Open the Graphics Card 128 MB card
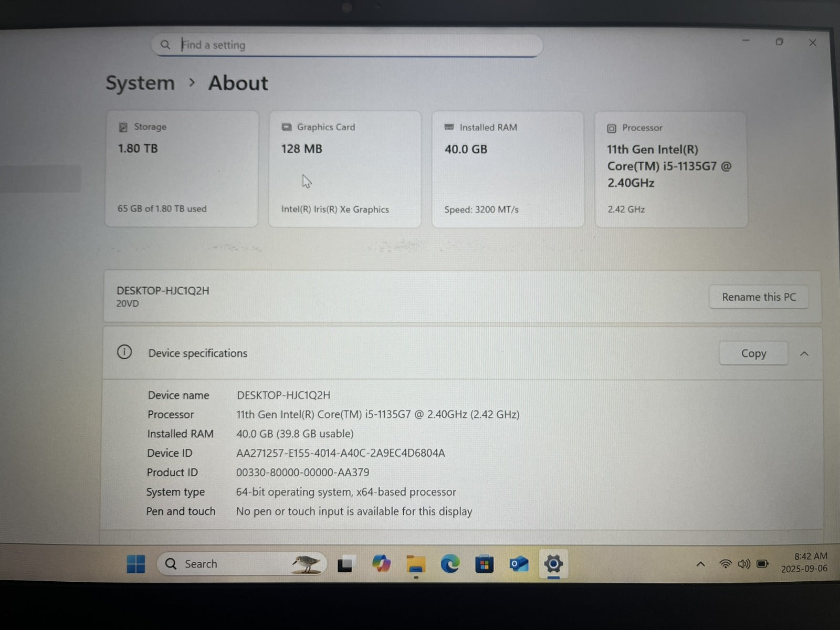 click(x=345, y=169)
